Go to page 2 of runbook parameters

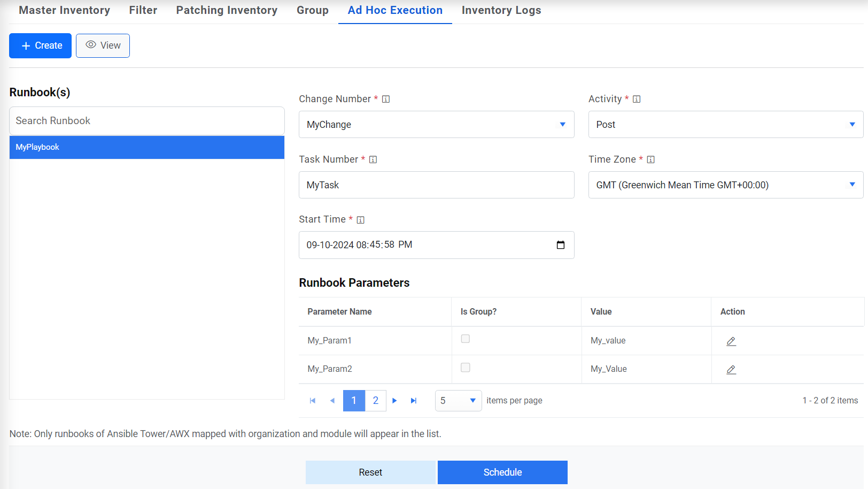[x=376, y=400]
